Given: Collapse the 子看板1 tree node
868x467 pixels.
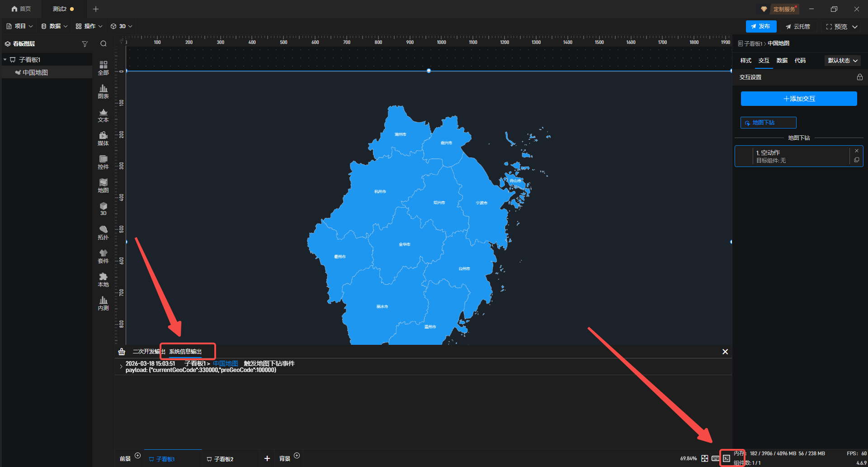Looking at the screenshot, I should [5, 60].
